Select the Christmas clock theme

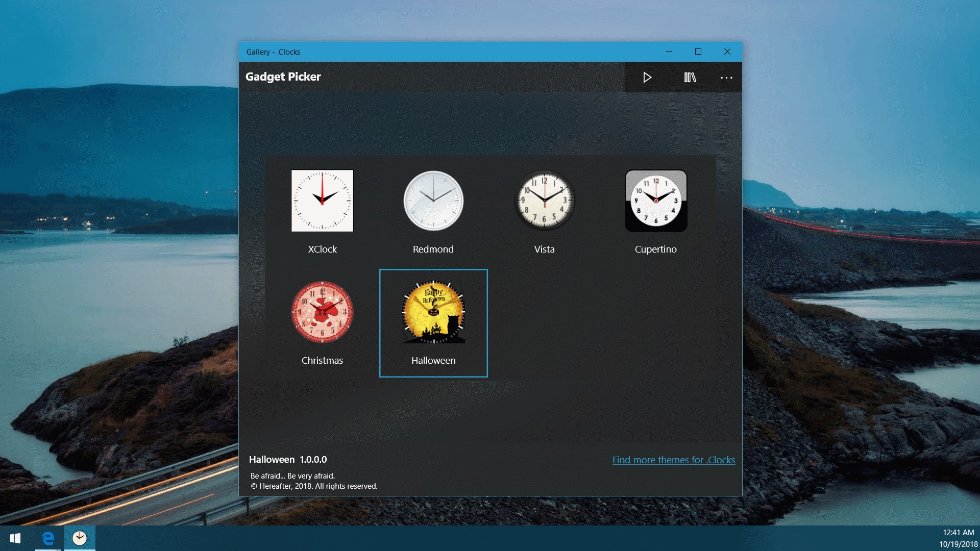pyautogui.click(x=322, y=312)
